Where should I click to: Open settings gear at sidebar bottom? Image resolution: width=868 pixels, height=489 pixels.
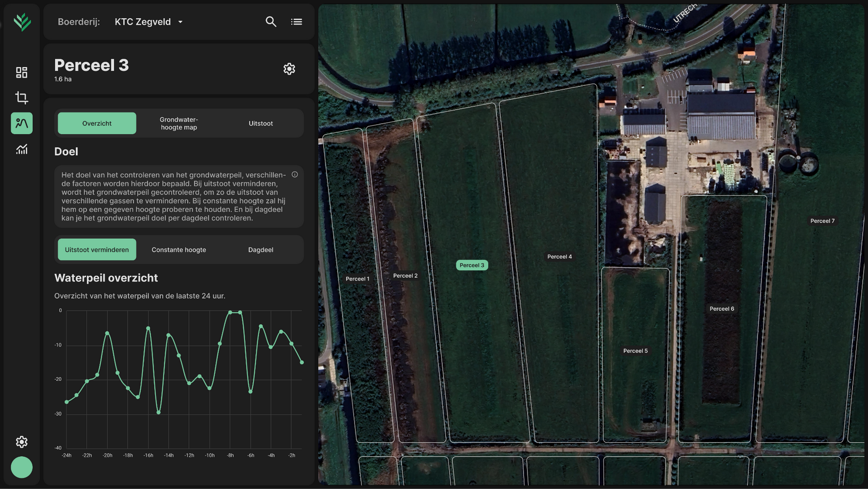(x=22, y=442)
